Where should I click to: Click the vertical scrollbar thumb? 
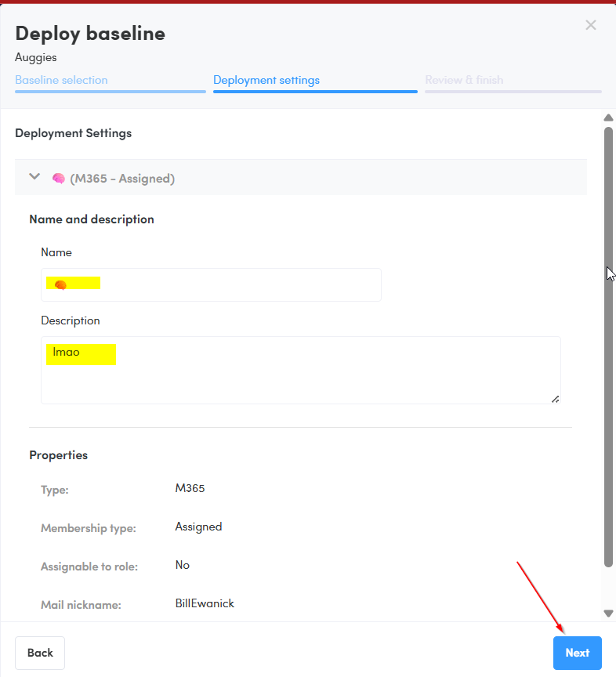click(608, 345)
